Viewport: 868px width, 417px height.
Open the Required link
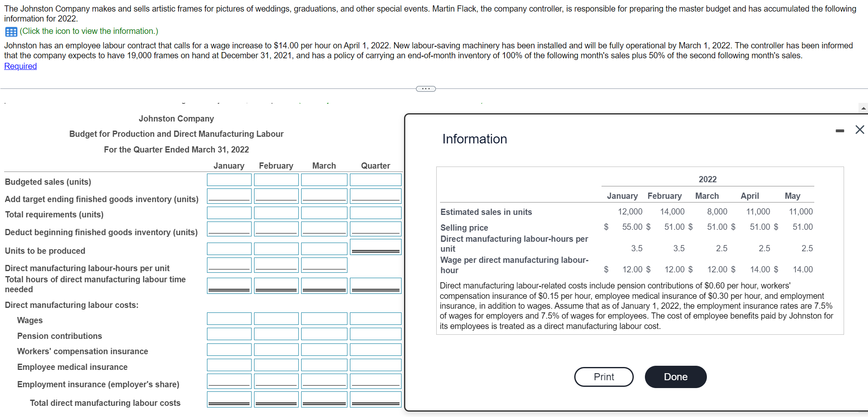coord(20,66)
